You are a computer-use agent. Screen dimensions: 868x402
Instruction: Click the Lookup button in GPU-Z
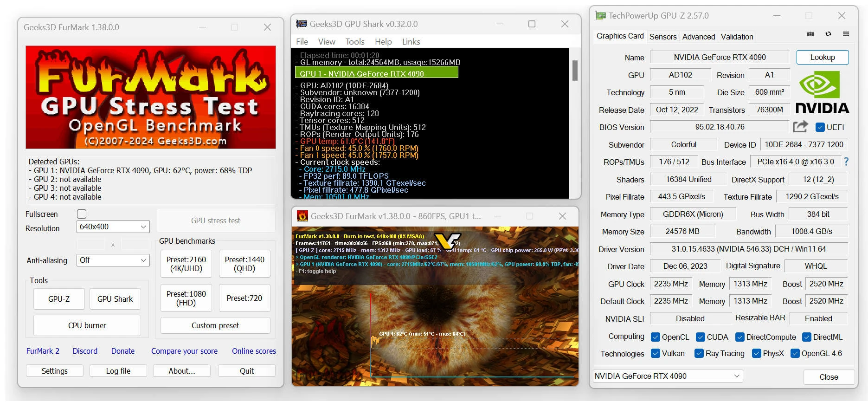(x=823, y=57)
